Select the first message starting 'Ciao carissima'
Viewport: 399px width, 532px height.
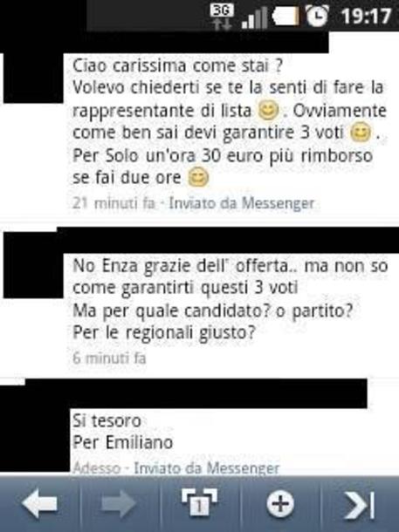click(230, 121)
